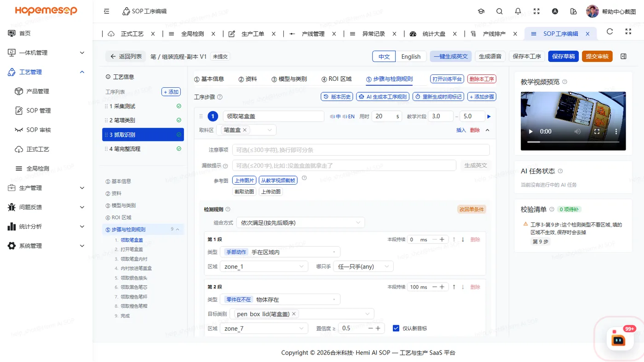This screenshot has width=644, height=362.
Task: Play the Chinese voice audio for step 1
Action: click(335, 117)
